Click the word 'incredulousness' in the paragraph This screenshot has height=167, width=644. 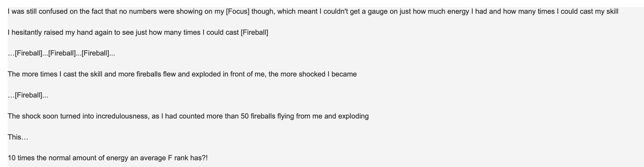[x=123, y=116]
